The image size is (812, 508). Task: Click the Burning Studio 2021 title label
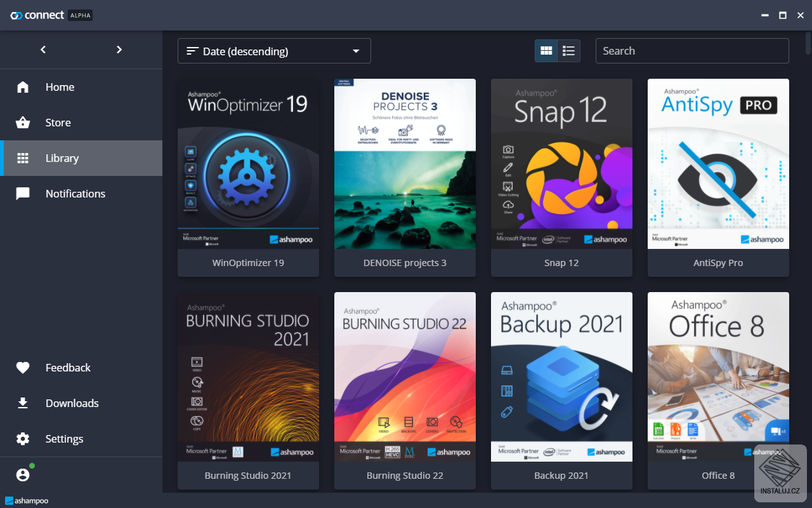point(248,476)
